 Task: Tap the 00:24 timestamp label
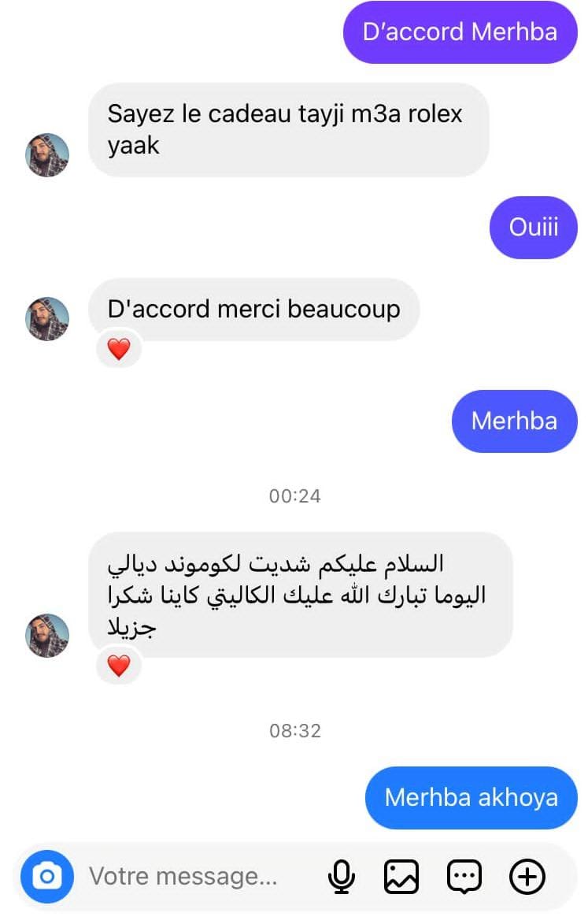[x=295, y=496]
